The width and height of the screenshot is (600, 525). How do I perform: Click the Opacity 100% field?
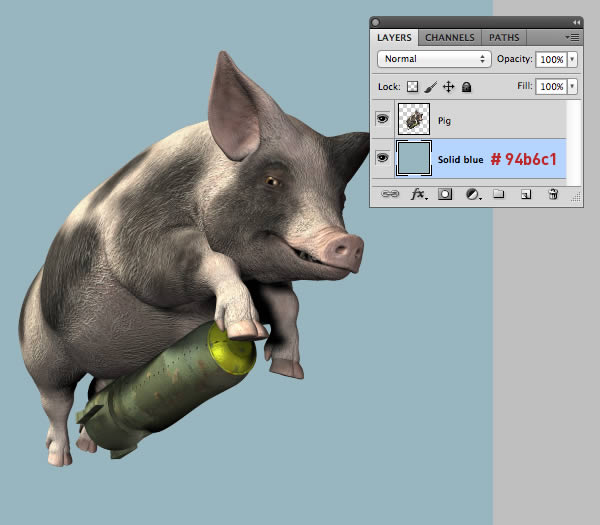[x=551, y=59]
